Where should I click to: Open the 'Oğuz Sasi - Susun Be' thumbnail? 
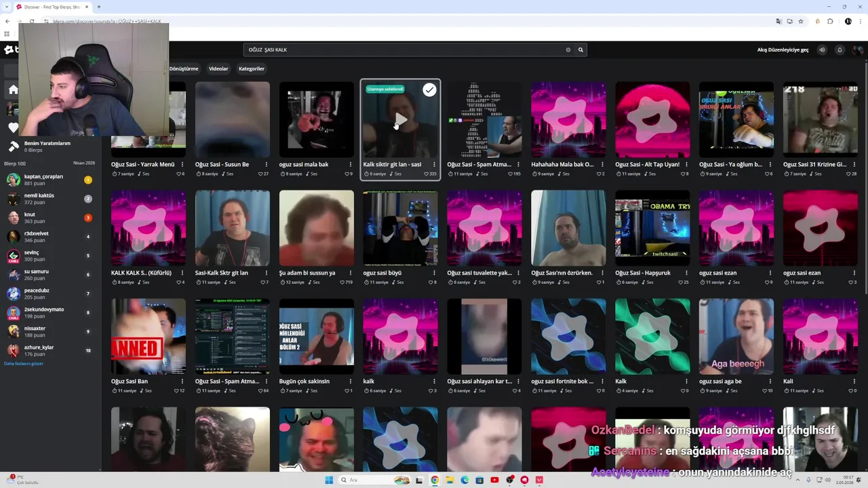coord(233,119)
